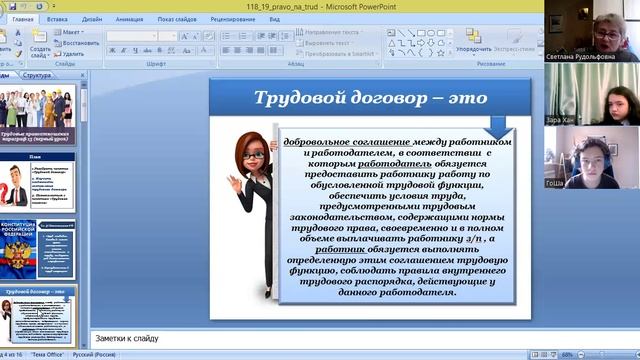Open the change case (Aa) menu
This screenshot has width=640, height=360.
click(x=187, y=51)
